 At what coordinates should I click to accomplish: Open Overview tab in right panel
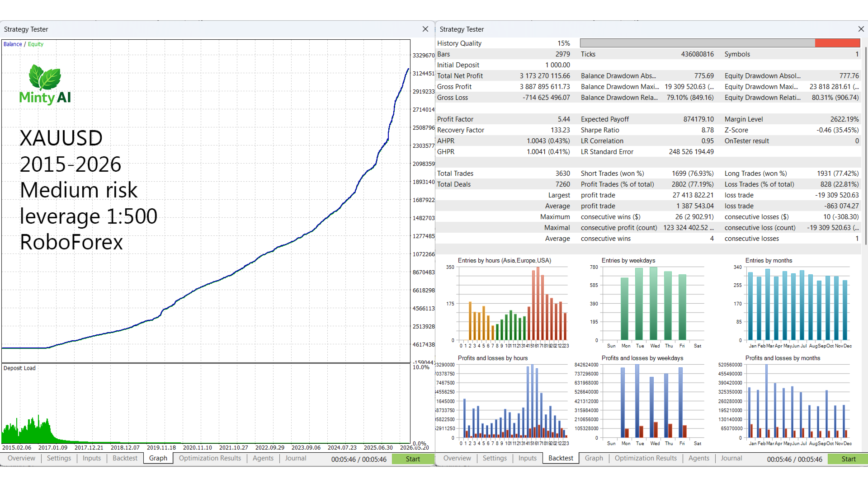(457, 458)
